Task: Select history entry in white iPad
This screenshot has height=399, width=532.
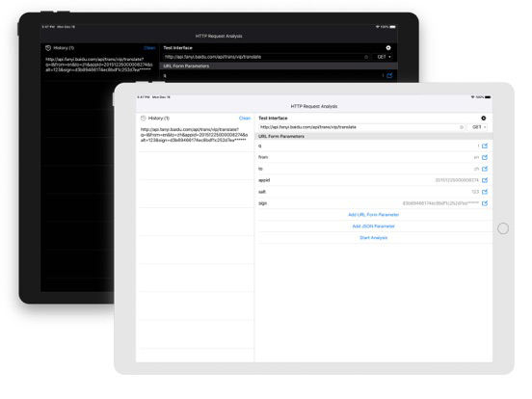Action: click(194, 135)
